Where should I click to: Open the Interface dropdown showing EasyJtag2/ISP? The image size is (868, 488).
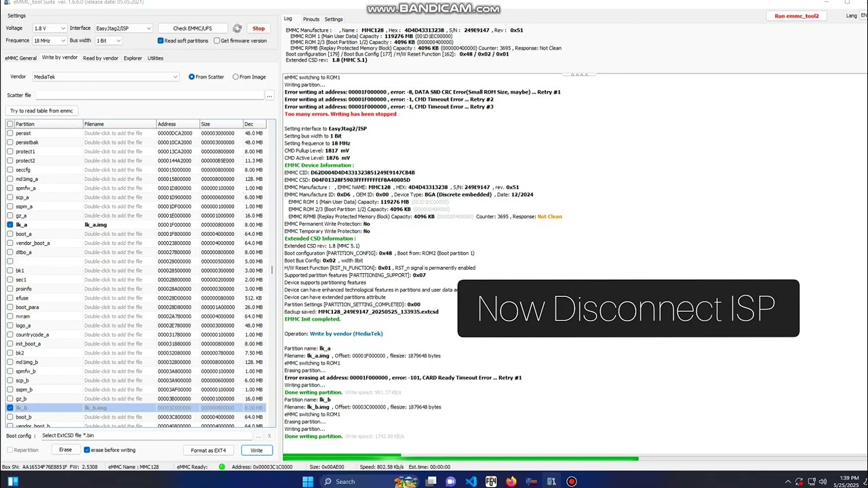pyautogui.click(x=123, y=28)
